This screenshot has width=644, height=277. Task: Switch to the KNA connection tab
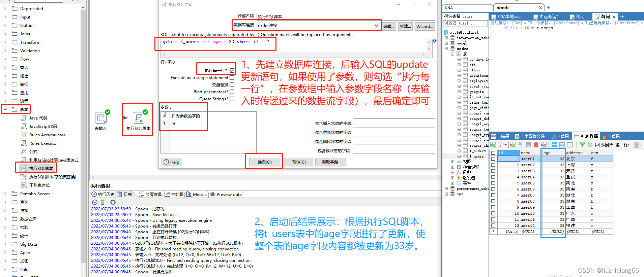(x=467, y=7)
